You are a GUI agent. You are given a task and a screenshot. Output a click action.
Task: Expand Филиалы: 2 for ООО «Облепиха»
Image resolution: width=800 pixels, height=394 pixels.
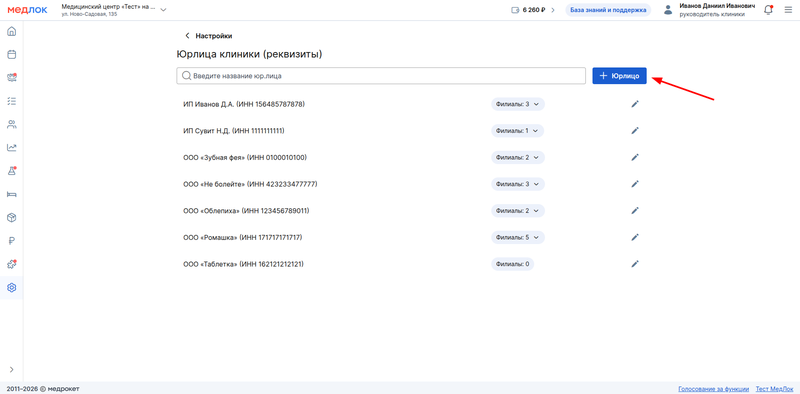518,210
